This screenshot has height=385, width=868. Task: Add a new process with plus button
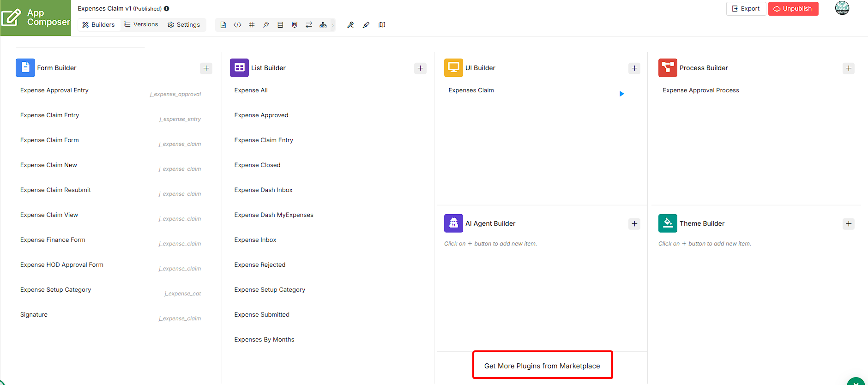849,68
